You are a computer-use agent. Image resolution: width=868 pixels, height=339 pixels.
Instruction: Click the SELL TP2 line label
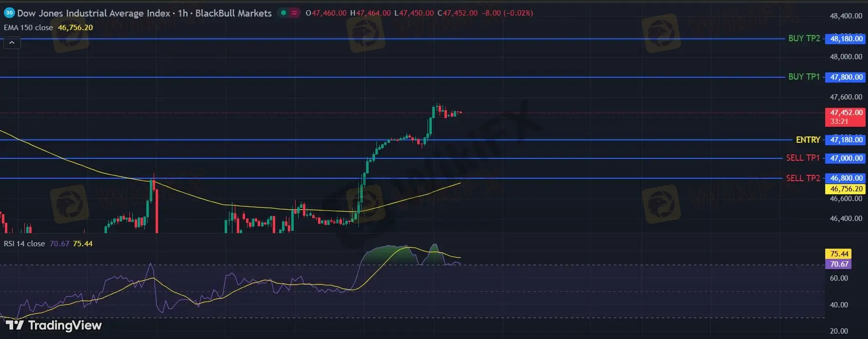803,178
